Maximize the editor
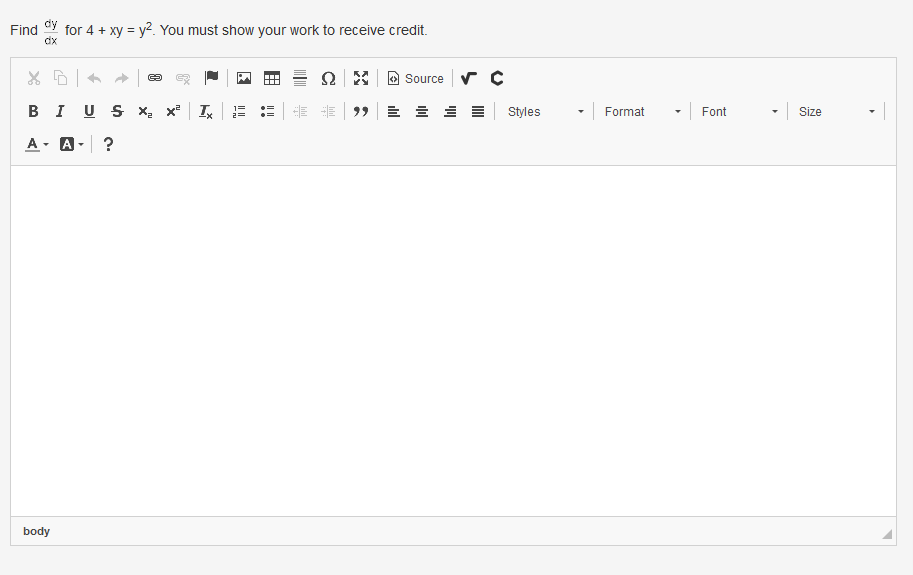The height and width of the screenshot is (575, 913). coord(361,78)
